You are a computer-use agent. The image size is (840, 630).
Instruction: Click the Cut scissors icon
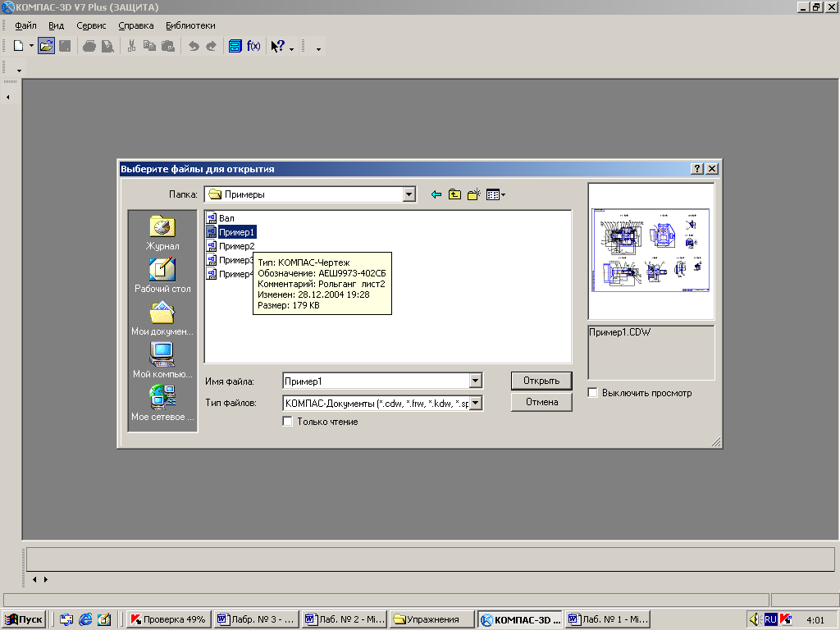pyautogui.click(x=131, y=46)
